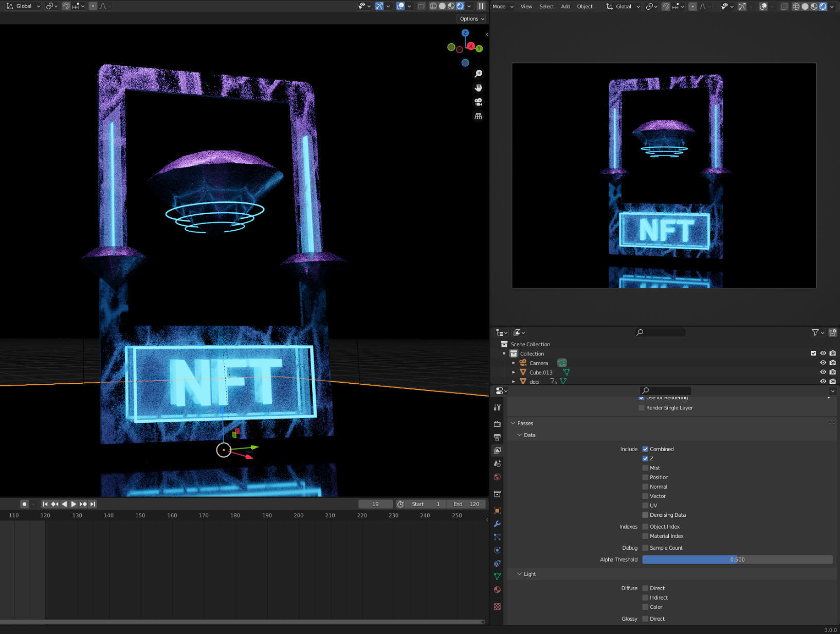Image resolution: width=840 pixels, height=634 pixels.
Task: Click play animation button in timeline
Action: [x=74, y=504]
